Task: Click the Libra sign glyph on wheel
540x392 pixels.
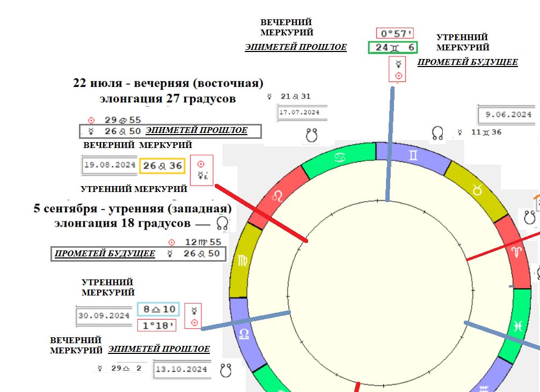Action: click(244, 334)
